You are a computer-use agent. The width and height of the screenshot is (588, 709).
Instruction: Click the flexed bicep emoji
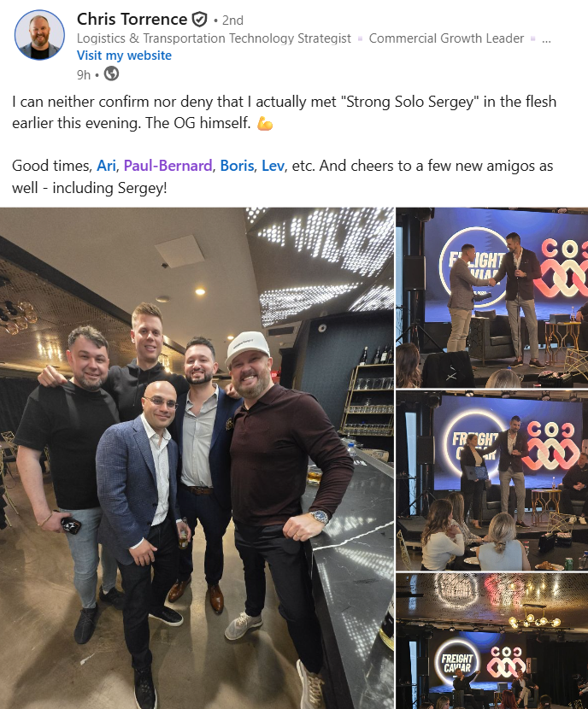[x=265, y=123]
